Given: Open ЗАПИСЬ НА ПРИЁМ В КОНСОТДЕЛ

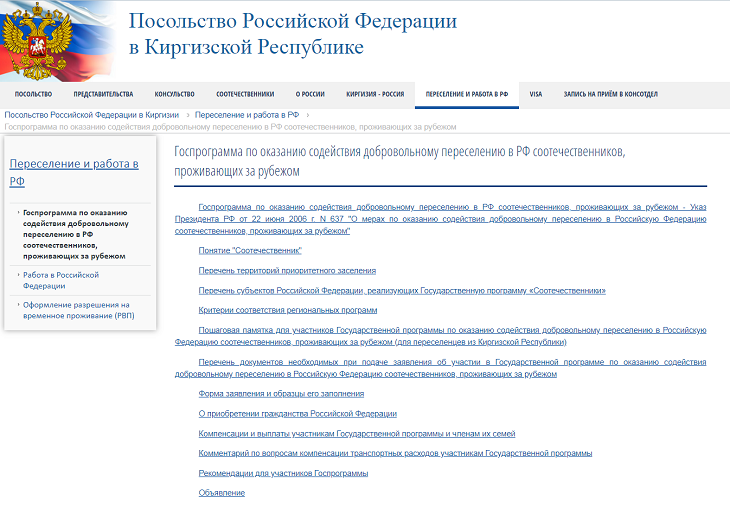Looking at the screenshot, I should [610, 94].
